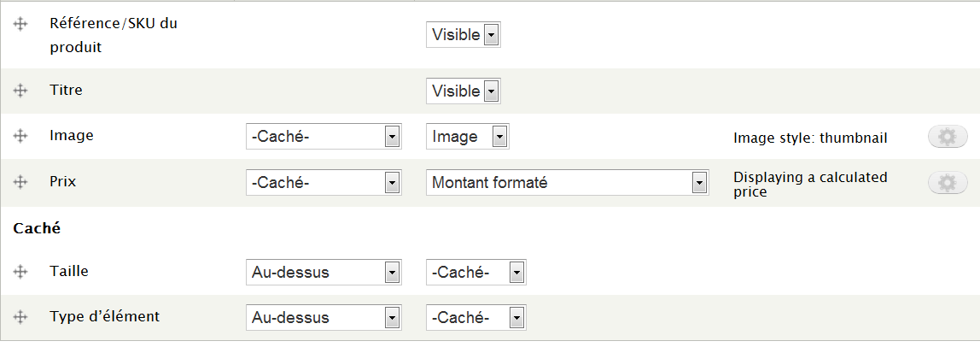Screen dimensions: 980x347
Task: Click the drag handle beside Prix row
Action: coord(21,182)
